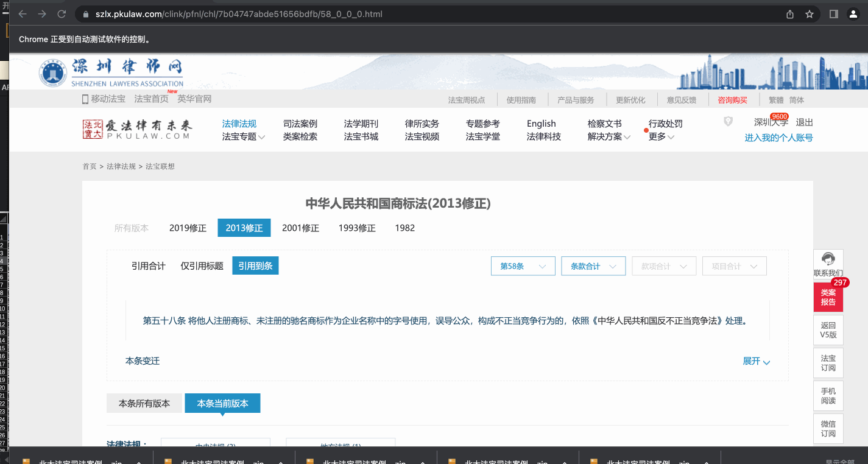Viewport: 868px width, 464px height.
Task: Open the 司法案例 navigation menu
Action: tap(300, 124)
